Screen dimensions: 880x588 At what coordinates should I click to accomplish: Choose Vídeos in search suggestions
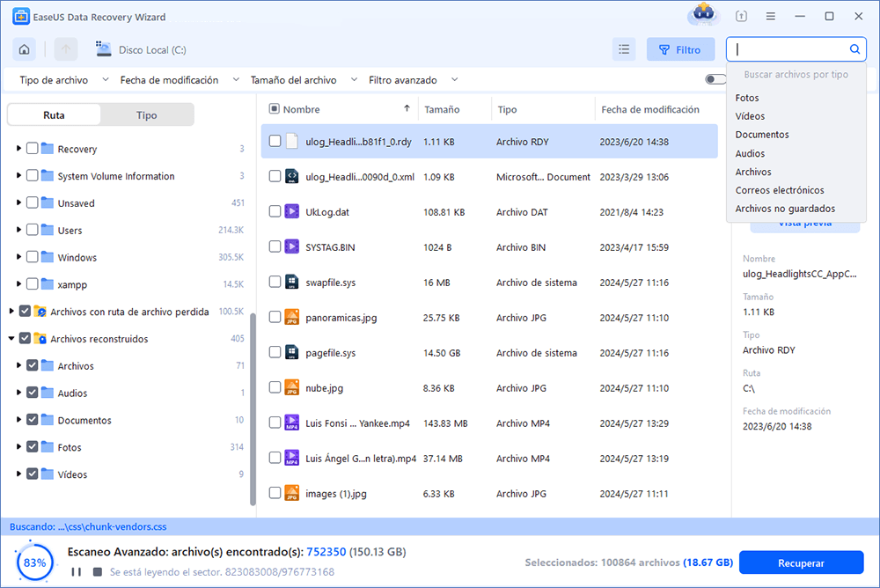pyautogui.click(x=750, y=116)
